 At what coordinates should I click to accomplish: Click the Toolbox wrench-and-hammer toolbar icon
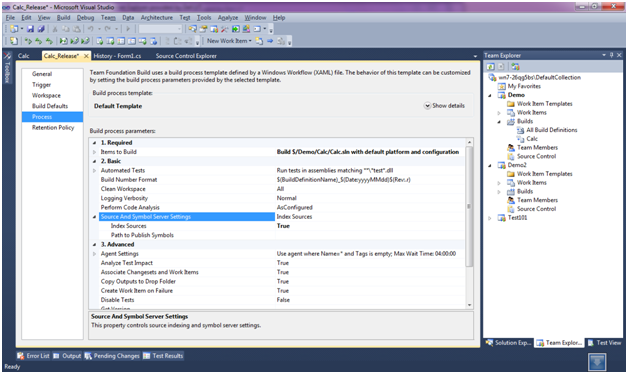[x=224, y=29]
